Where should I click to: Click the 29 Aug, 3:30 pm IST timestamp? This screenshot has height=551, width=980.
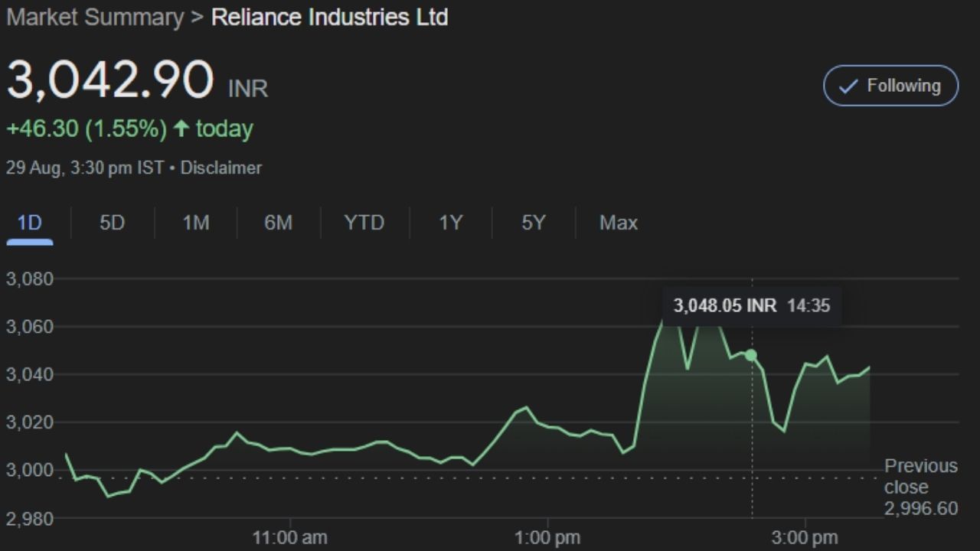point(85,168)
